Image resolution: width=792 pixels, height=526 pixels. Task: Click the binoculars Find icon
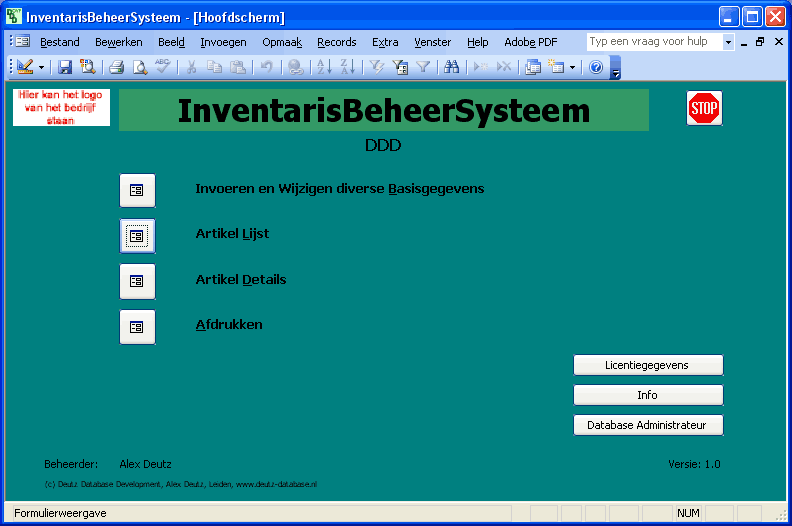(x=451, y=67)
